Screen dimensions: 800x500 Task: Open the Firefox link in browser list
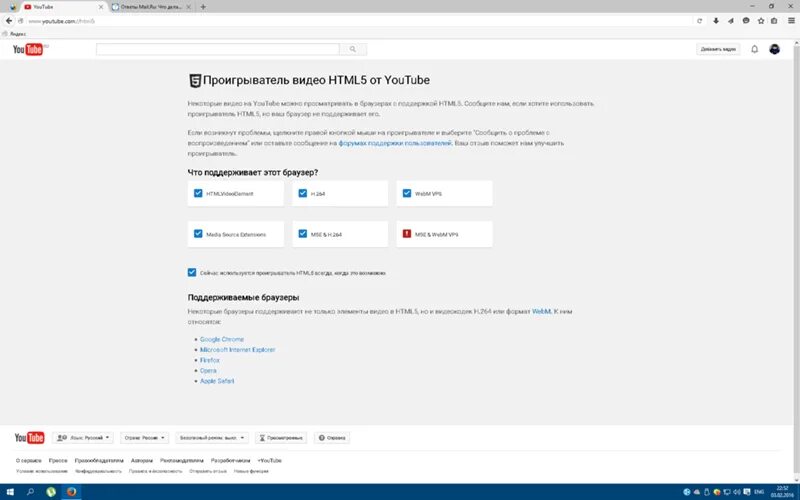tap(210, 360)
